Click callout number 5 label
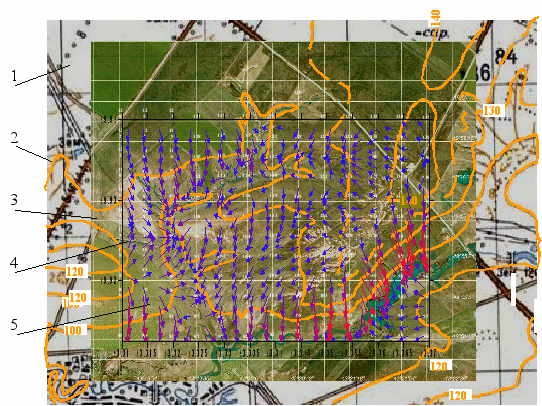 pyautogui.click(x=14, y=324)
